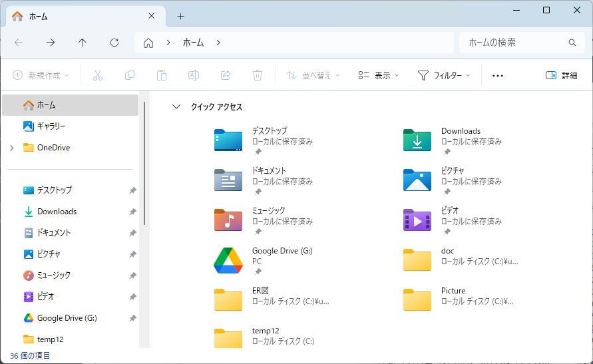Add a new tab with plus button
The height and width of the screenshot is (364, 593).
[180, 17]
